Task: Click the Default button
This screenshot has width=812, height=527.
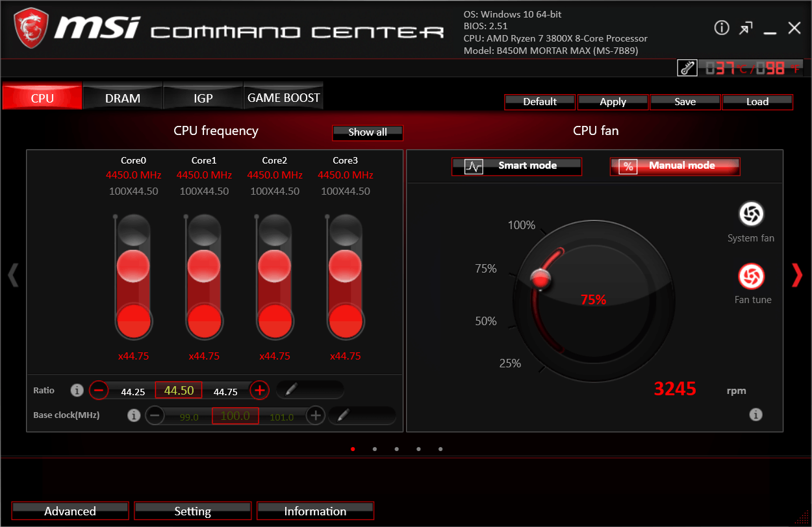Action: pyautogui.click(x=540, y=102)
